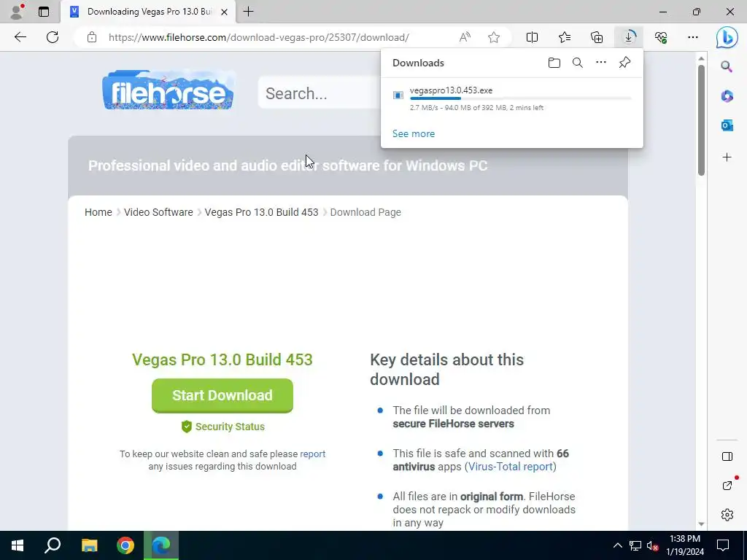Customize the sidebar with the plus icon
The image size is (747, 560).
click(x=727, y=157)
